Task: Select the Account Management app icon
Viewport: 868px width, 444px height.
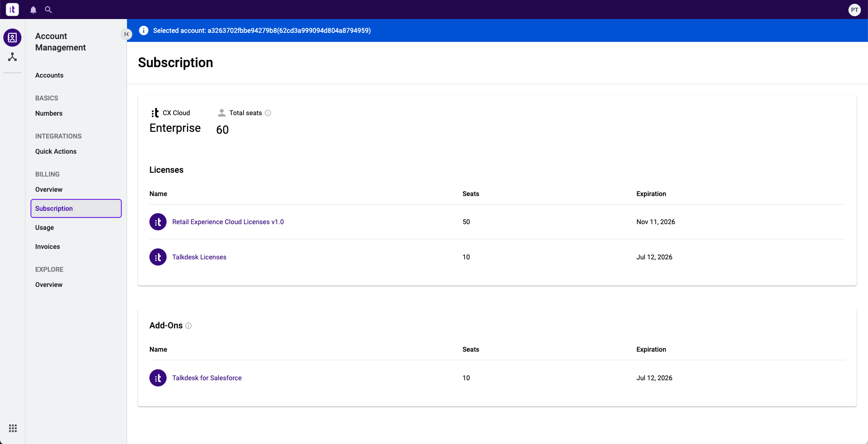Action: click(12, 38)
